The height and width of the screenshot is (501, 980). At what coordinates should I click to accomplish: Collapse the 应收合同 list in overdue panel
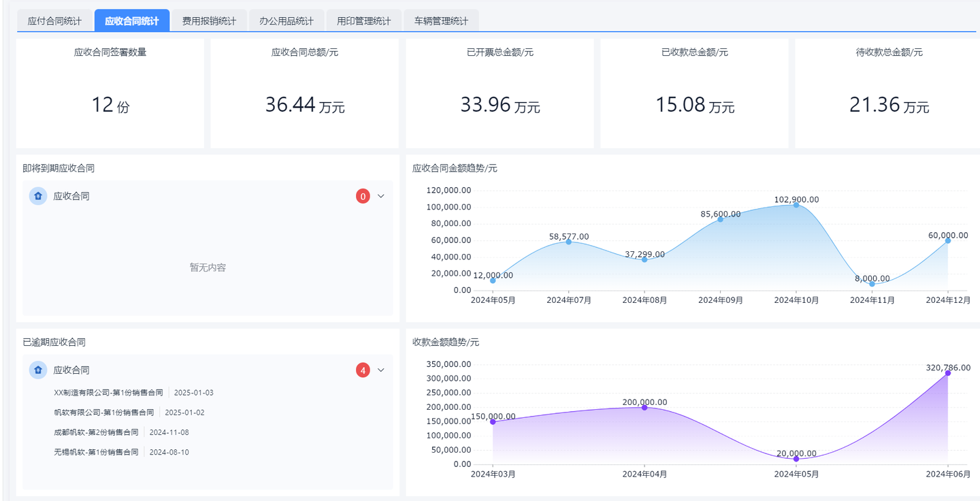[x=380, y=370]
